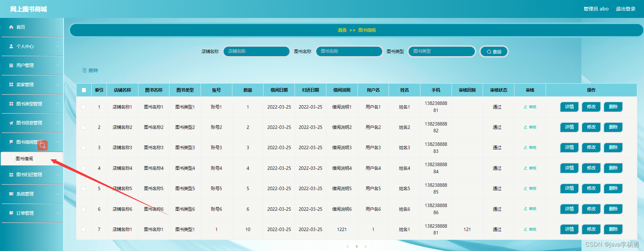
Task: Click the 图书名称 search input field
Action: pos(349,51)
